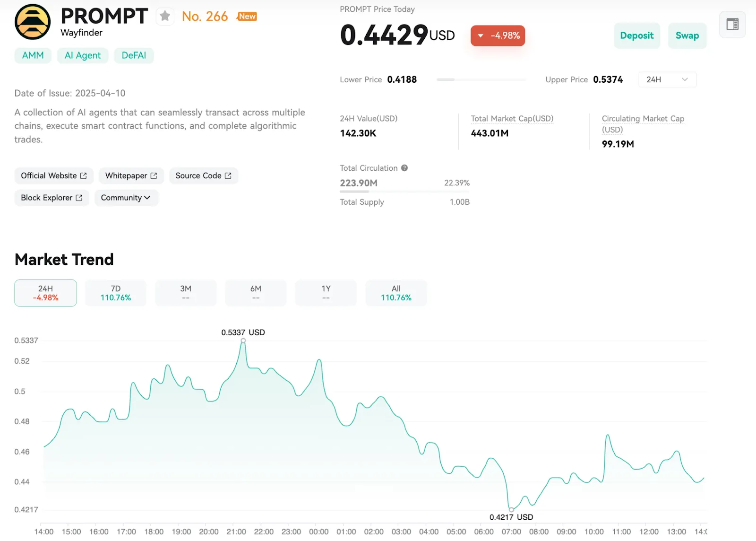Click the Whitepaper external link icon
Screen dimensions: 756x541
(154, 175)
